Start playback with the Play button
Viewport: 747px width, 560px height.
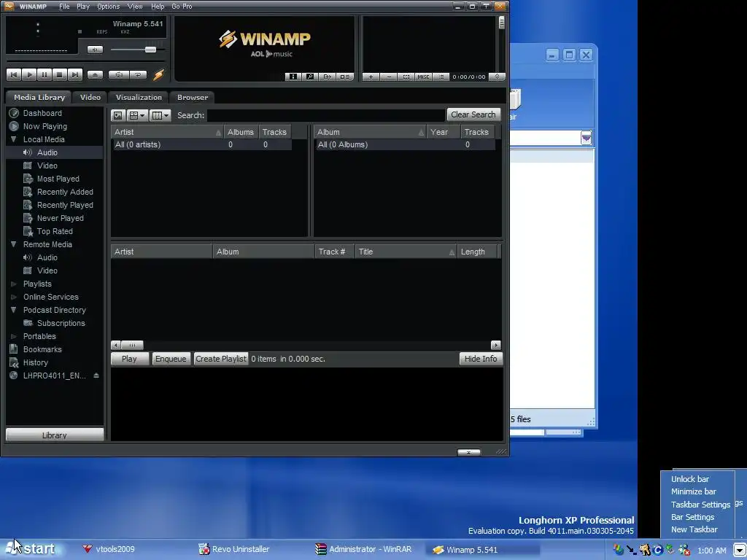pyautogui.click(x=29, y=75)
